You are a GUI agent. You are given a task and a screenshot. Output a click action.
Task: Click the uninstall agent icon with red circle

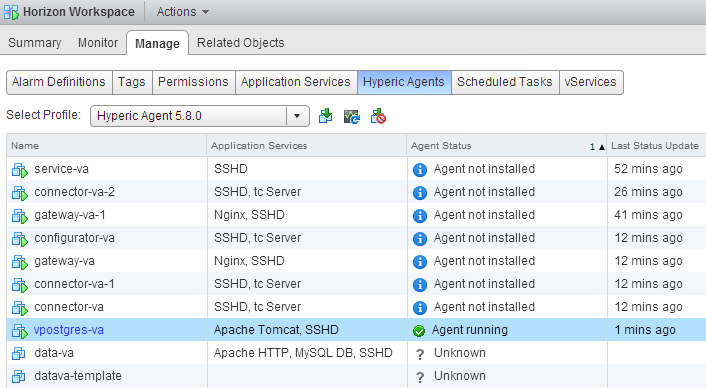378,116
